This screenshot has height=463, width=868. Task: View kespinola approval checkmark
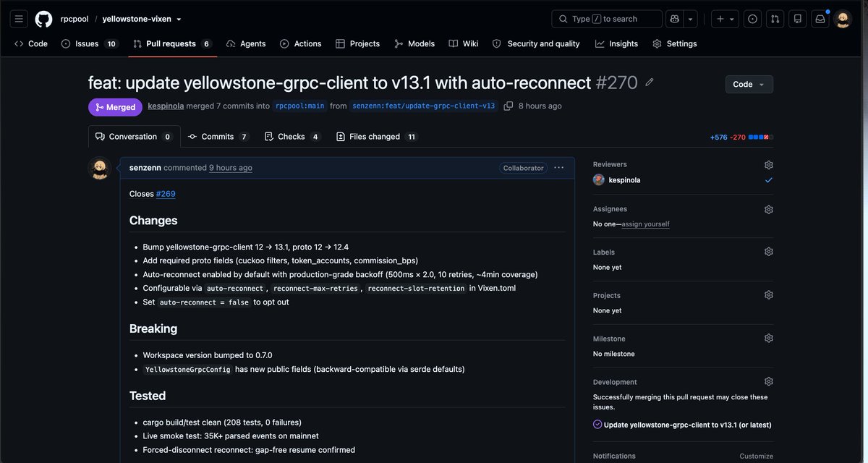click(769, 180)
